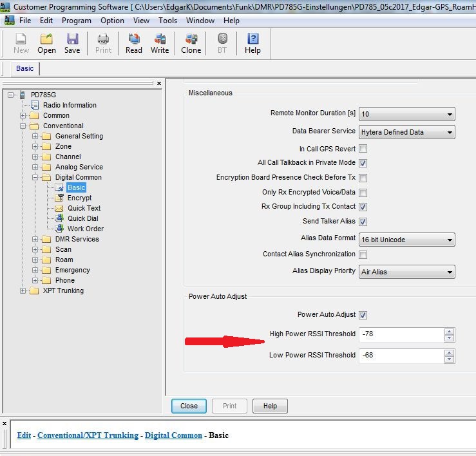This screenshot has height=456, width=476.
Task: Expand the DMR Services folder
Action: (x=35, y=239)
